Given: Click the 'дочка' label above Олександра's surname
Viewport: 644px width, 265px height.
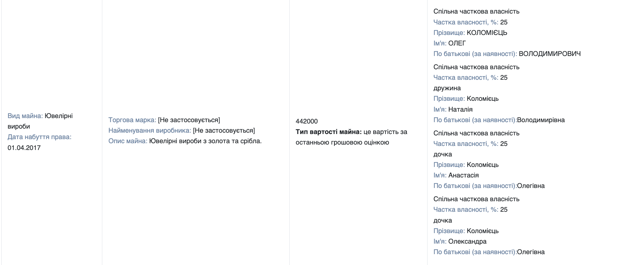Looking at the screenshot, I should coord(442,221).
